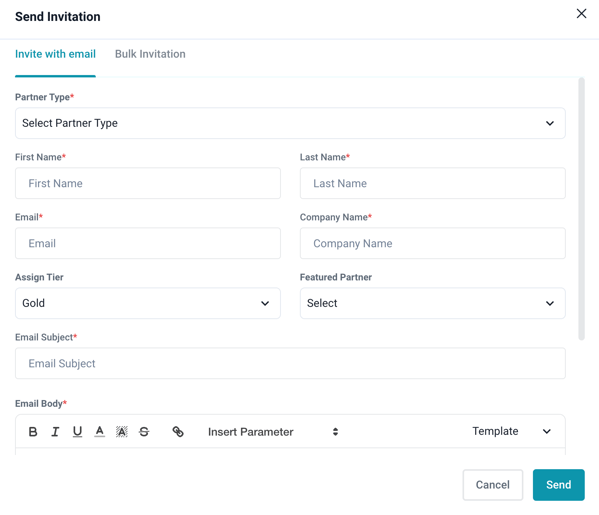The height and width of the screenshot is (515, 599).
Task: Open the text color icon
Action: click(x=99, y=432)
